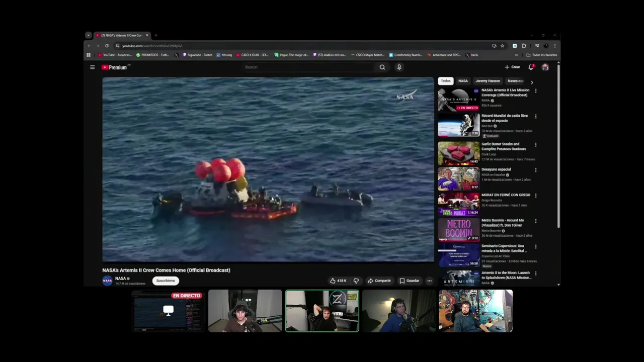
Task: Open options for Desayuno espacial video
Action: coord(535,170)
